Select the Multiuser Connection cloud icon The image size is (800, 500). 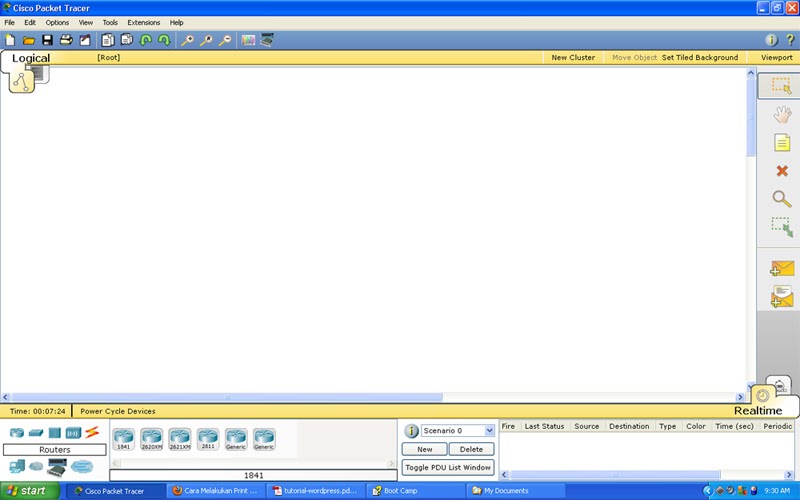click(82, 466)
